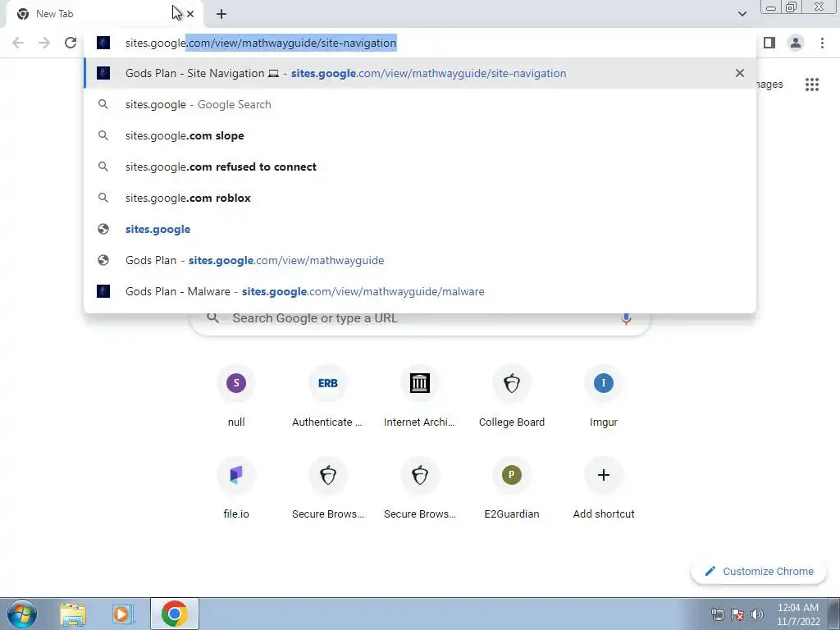
Task: Start voice search with microphone icon
Action: point(626,318)
